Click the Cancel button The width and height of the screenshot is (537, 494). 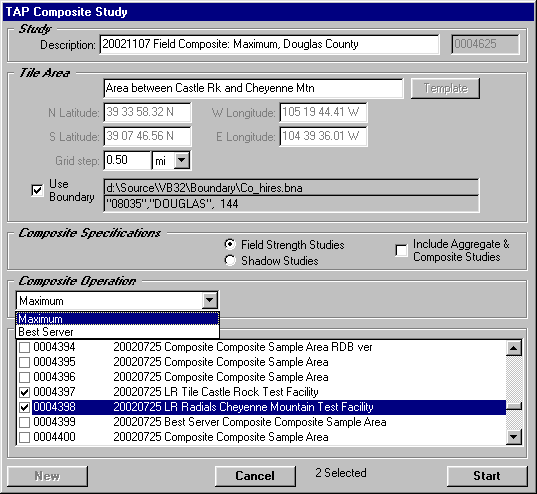(x=255, y=476)
